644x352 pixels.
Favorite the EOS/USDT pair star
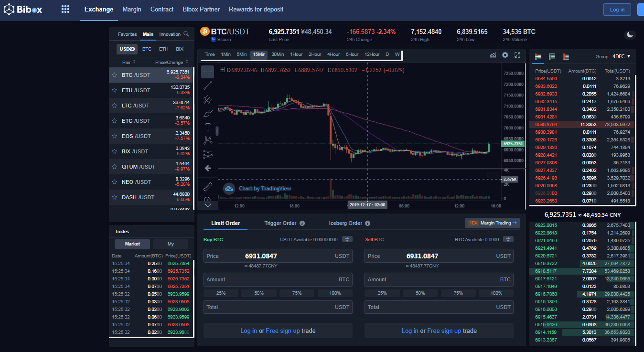coord(114,136)
